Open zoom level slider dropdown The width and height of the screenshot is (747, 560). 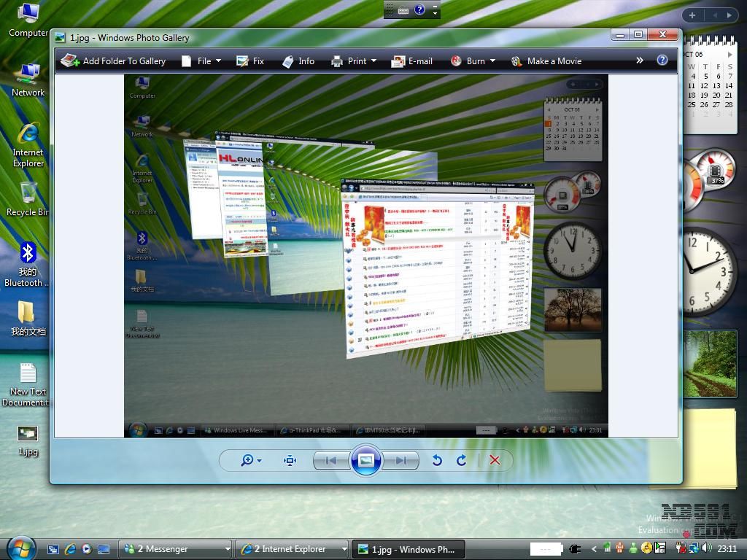252,460
